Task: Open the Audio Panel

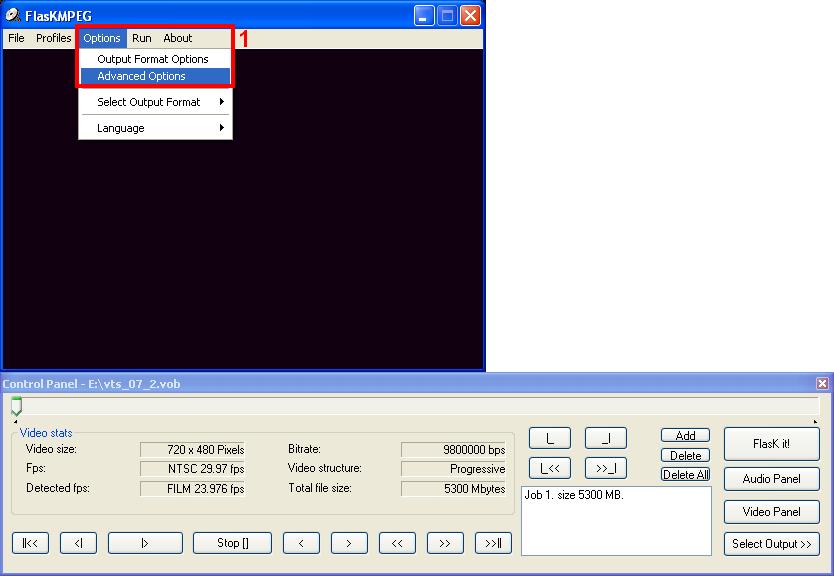Action: click(771, 479)
